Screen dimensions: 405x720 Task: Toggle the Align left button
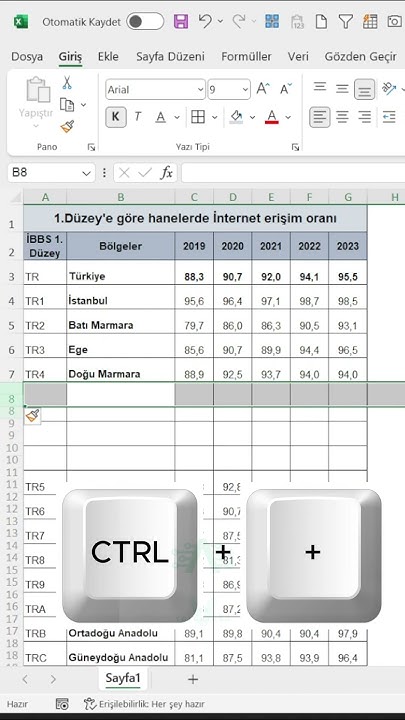[x=320, y=117]
